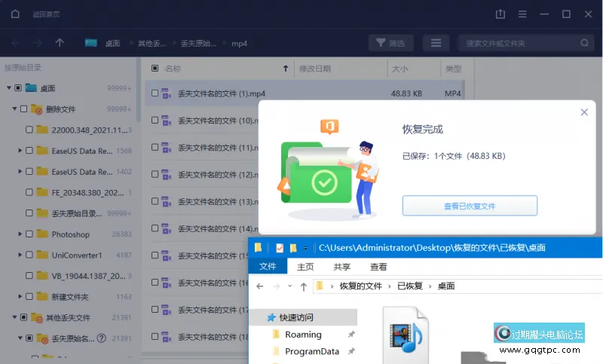Click the video icon of 丢失文件名的文件 (12)
Viewport: 603px width, 364px height.
[x=166, y=175]
